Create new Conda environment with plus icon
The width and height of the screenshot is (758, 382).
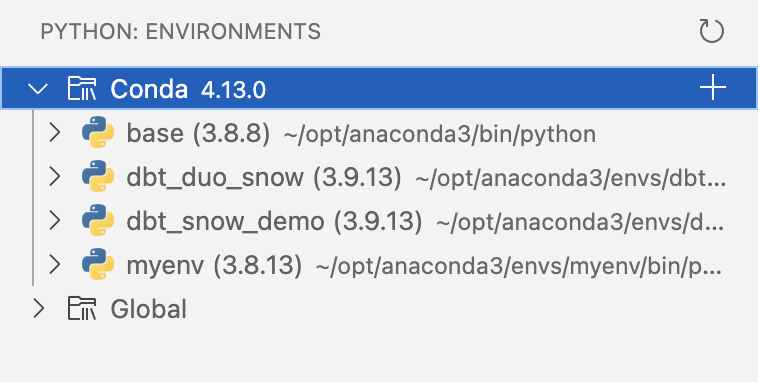(713, 88)
